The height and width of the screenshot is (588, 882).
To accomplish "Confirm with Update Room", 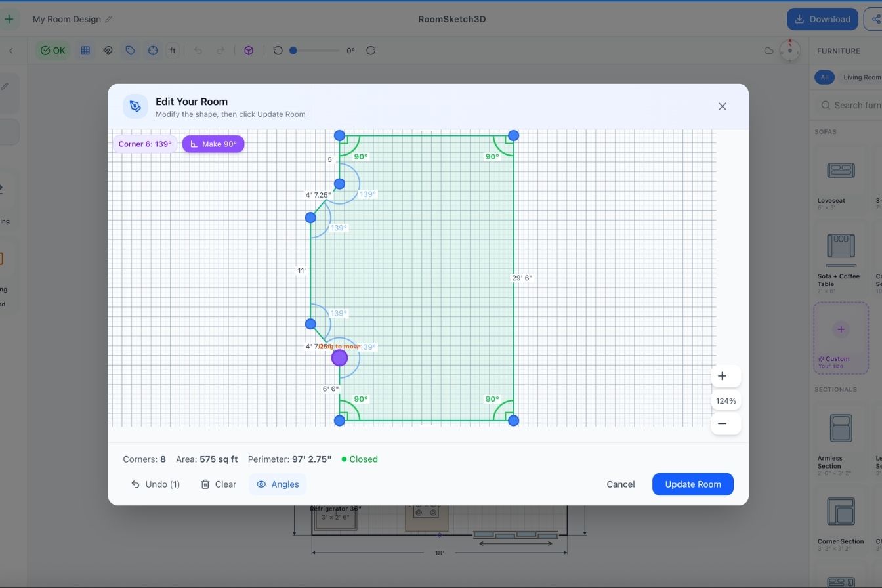I will (692, 484).
